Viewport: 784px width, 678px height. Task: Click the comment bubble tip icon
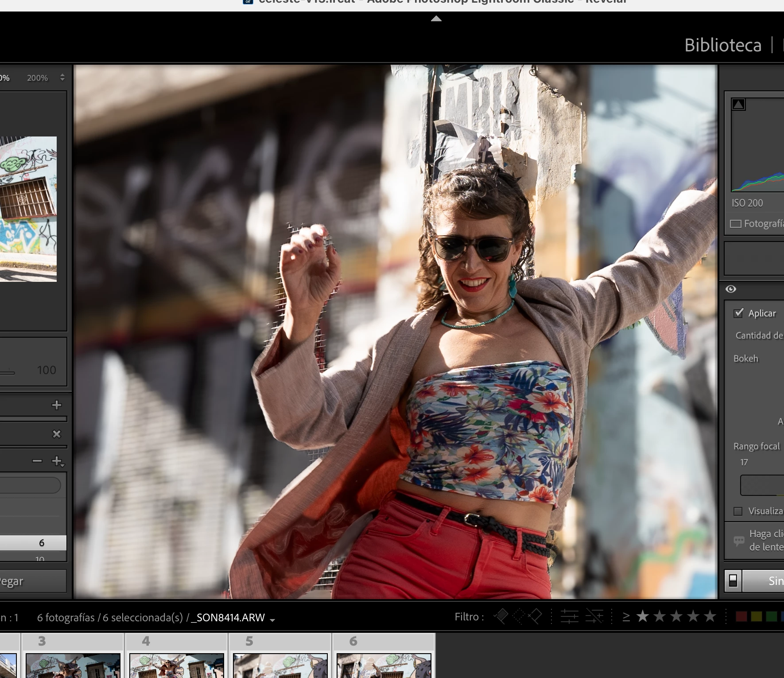tap(738, 541)
